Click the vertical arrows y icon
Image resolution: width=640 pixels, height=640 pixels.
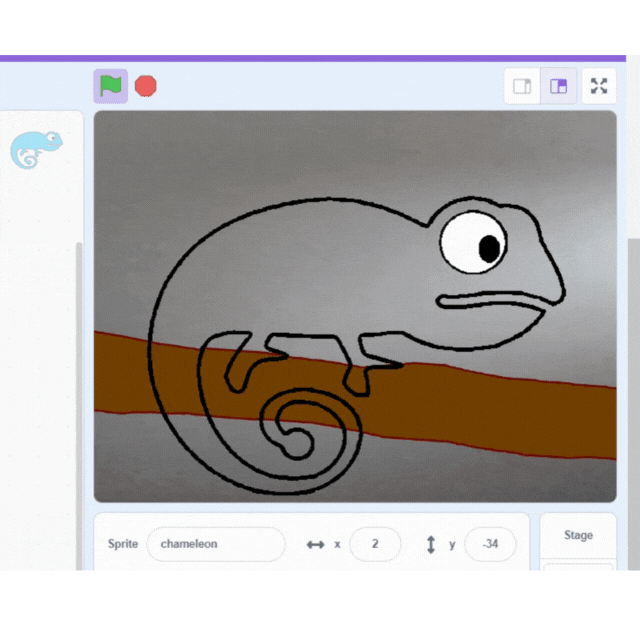click(x=431, y=544)
